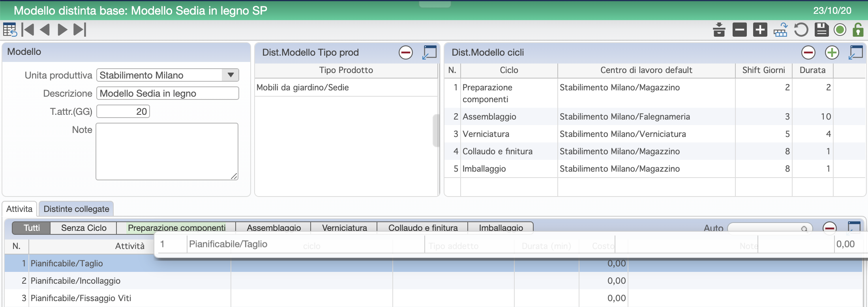Save record with the floppy disk icon
Viewport: 868px width, 307px height.
(x=822, y=30)
